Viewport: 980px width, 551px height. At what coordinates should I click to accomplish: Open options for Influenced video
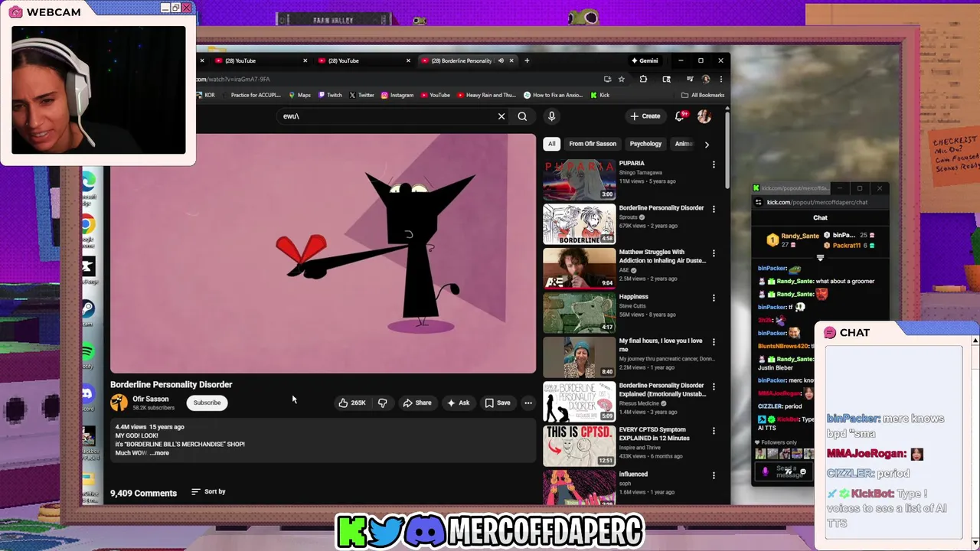[x=714, y=475]
